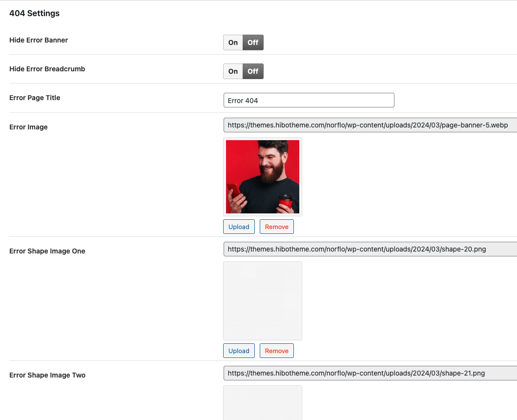
Task: Remove Error Shape Image One
Action: [277, 351]
